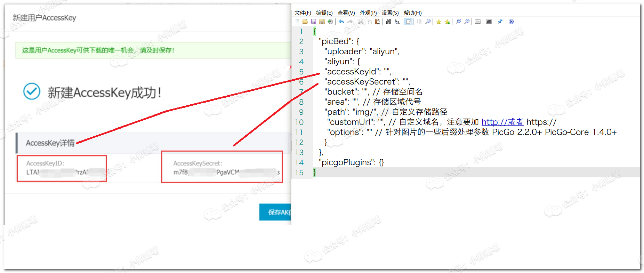Open Favorites star icon
The height and width of the screenshot is (273, 644).
pos(439,22)
